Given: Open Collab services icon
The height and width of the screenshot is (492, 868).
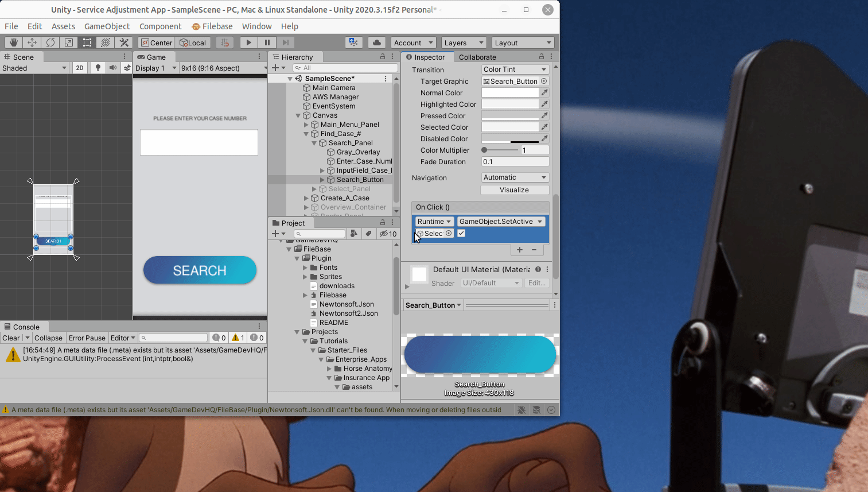Looking at the screenshot, I should tap(353, 42).
